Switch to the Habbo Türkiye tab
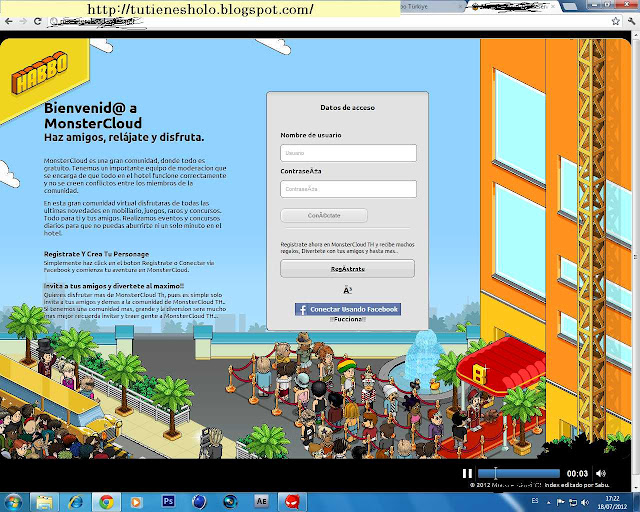 431,7
